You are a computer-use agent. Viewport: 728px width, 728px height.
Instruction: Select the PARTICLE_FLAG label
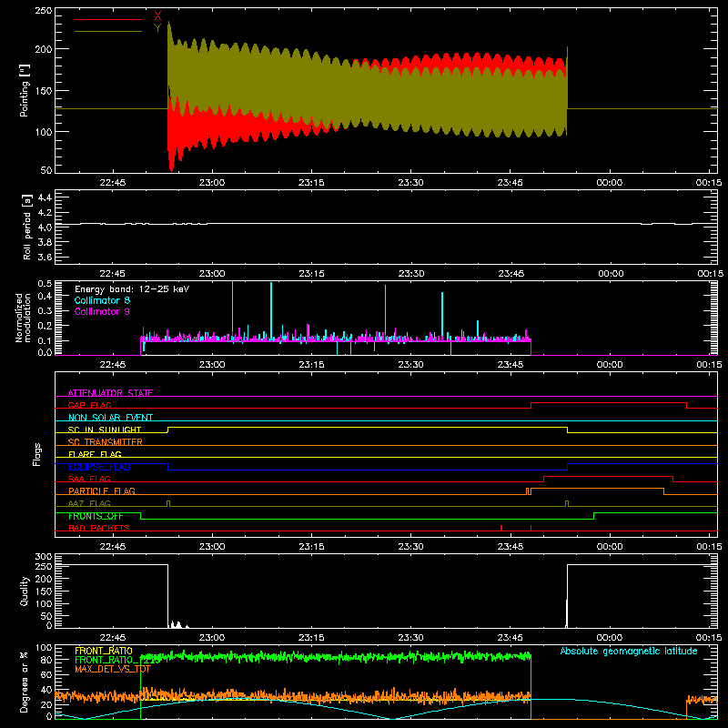coord(102,490)
